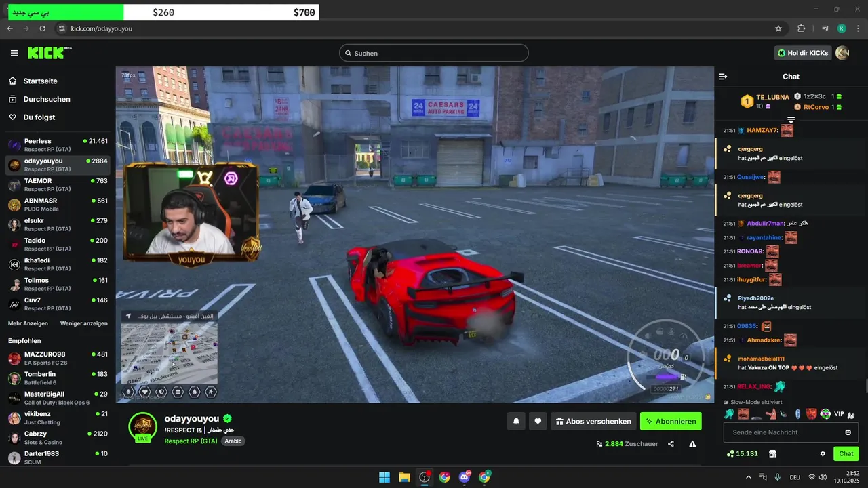Open chat settings gear icon
Viewport: 868px width, 488px height.
coord(823,453)
